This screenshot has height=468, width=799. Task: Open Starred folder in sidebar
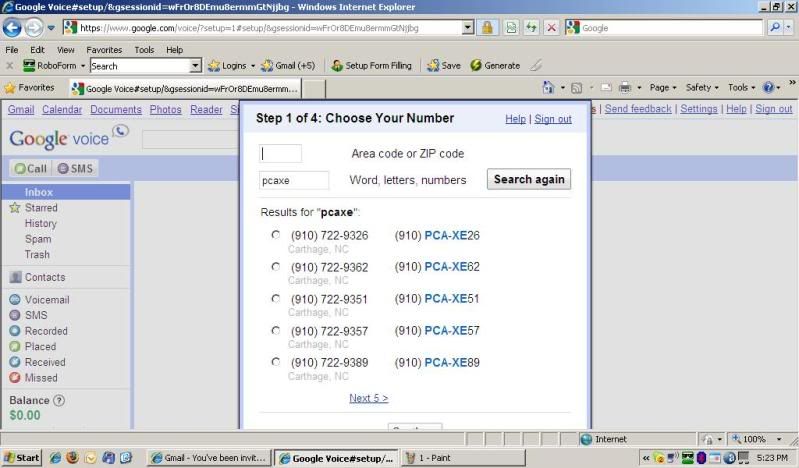41,207
